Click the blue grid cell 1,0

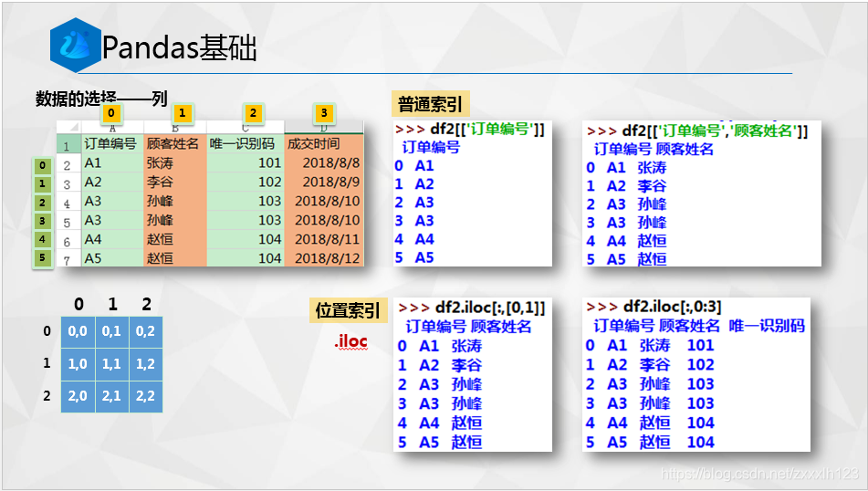tap(78, 363)
